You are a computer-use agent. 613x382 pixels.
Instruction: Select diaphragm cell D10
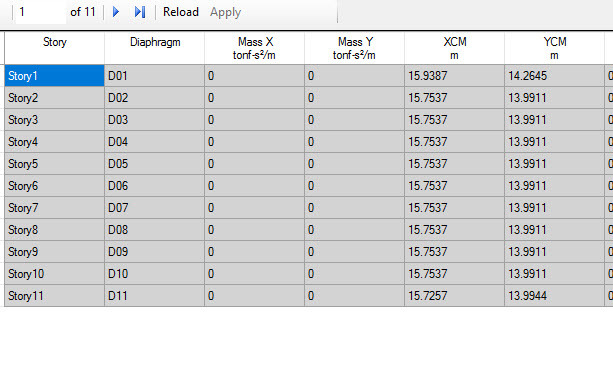pos(154,274)
